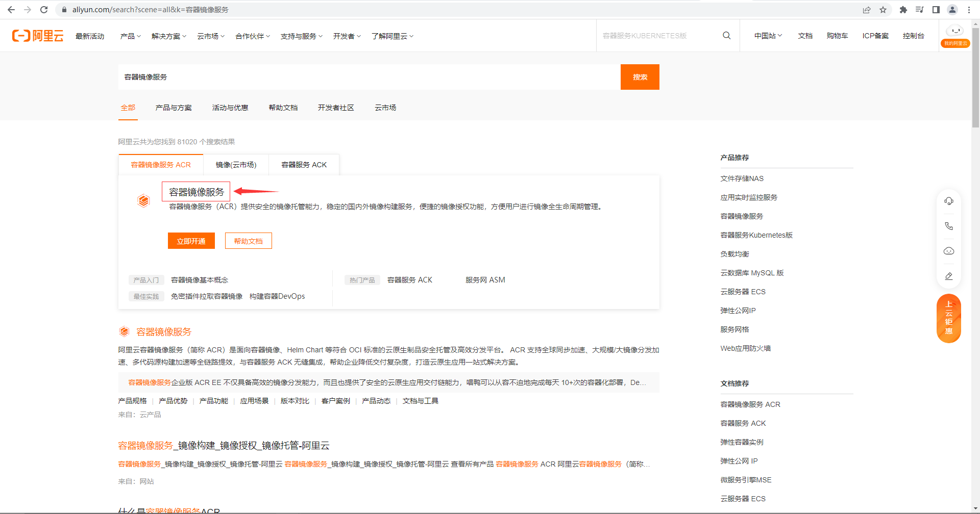Select the 开发者社区 search tab
The image size is (980, 514).
pyautogui.click(x=336, y=108)
